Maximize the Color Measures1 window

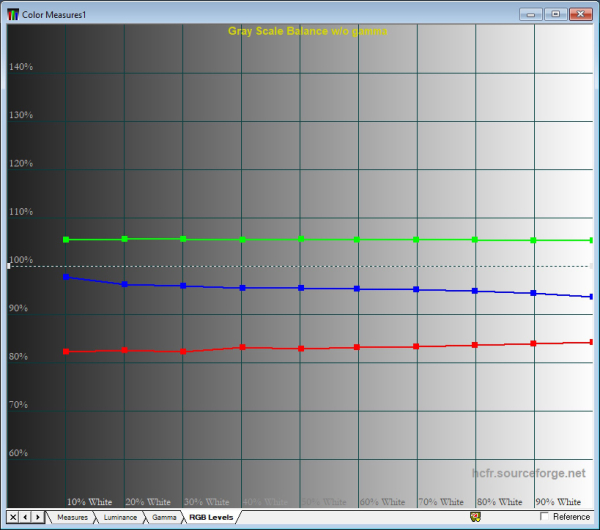click(556, 15)
